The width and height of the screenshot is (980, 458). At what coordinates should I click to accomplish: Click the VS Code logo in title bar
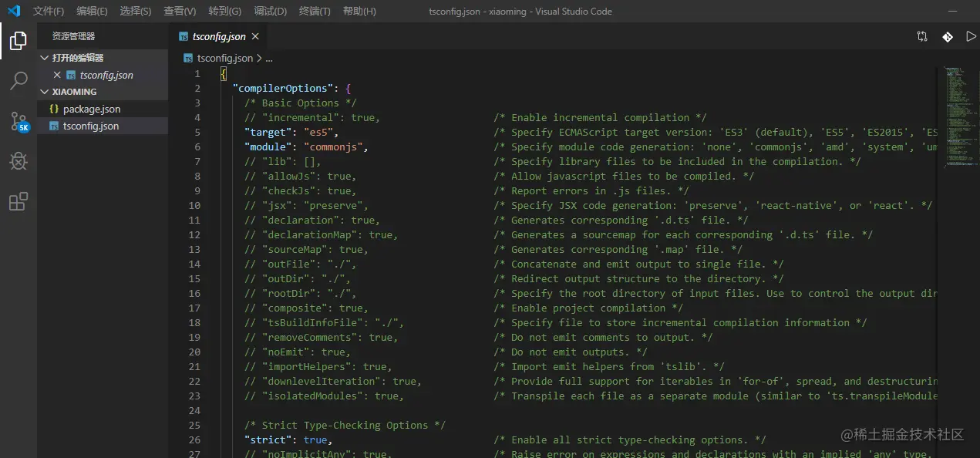point(14,11)
